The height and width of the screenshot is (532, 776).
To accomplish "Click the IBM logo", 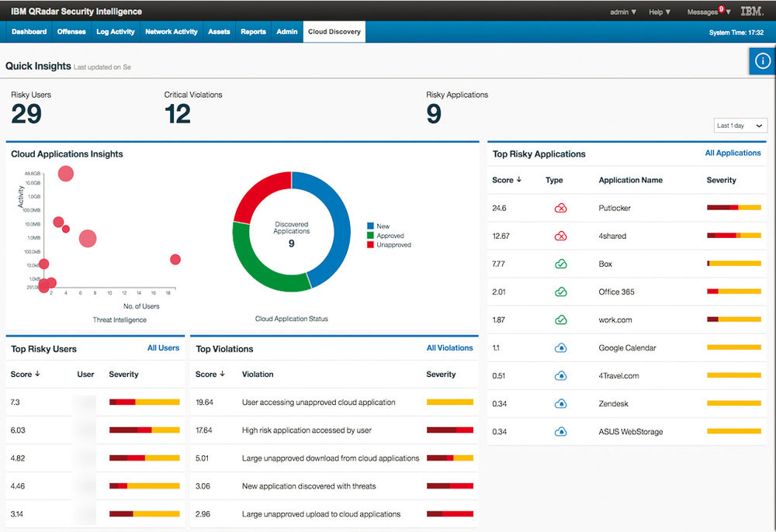I will click(x=752, y=12).
